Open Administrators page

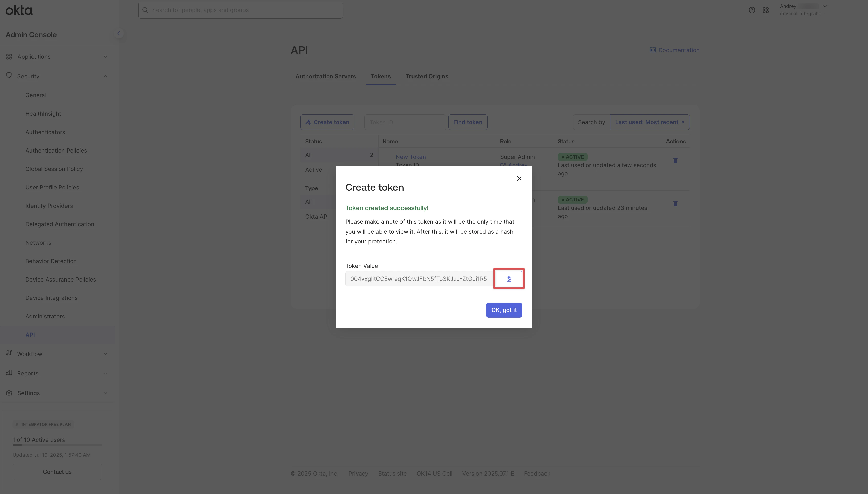(45, 316)
